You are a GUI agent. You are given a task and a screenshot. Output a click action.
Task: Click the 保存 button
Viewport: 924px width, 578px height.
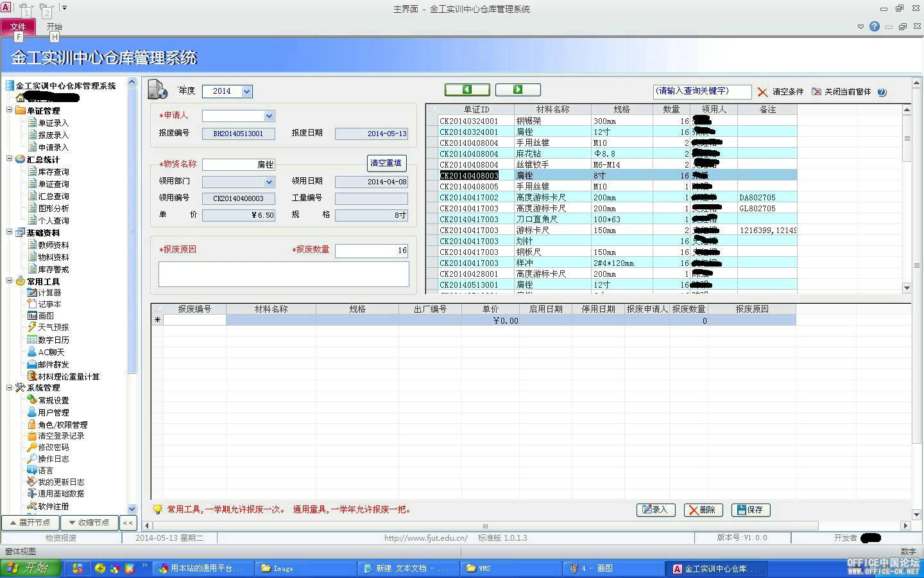pyautogui.click(x=751, y=510)
